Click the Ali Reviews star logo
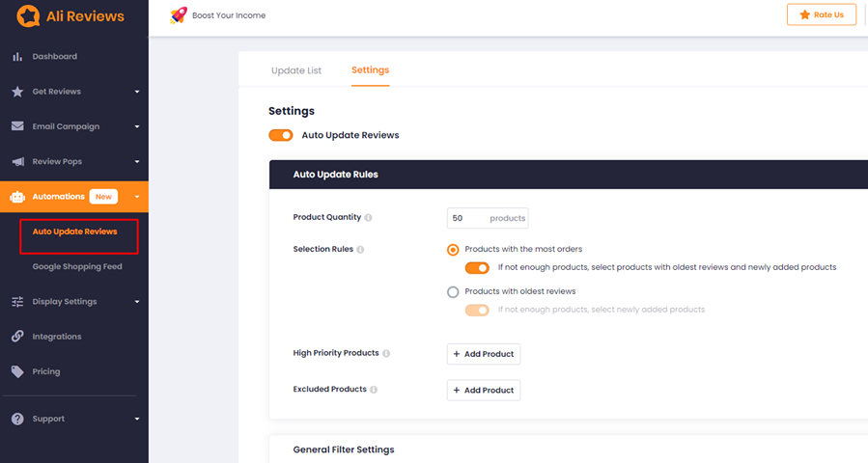Viewport: 868px width, 463px height. coord(28,16)
